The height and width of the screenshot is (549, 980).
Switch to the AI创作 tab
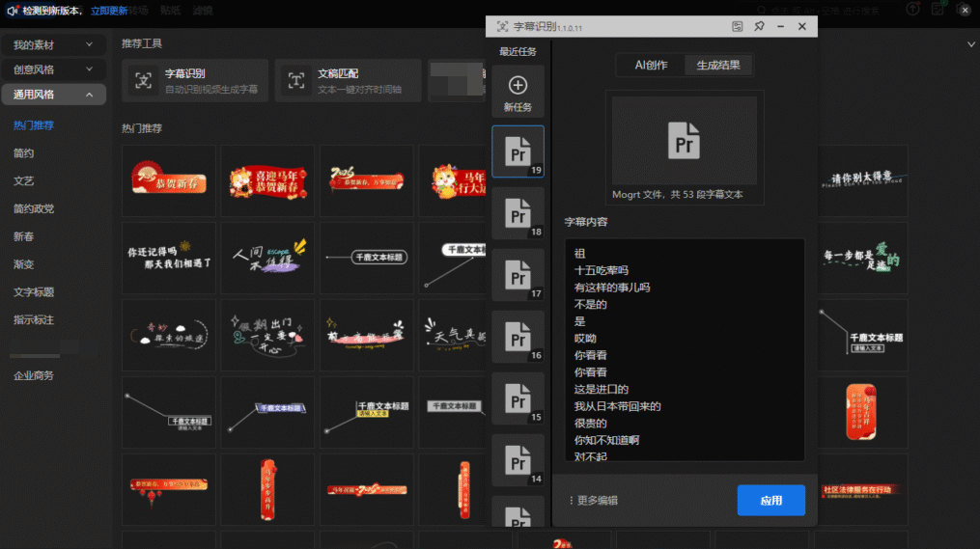[x=651, y=65]
